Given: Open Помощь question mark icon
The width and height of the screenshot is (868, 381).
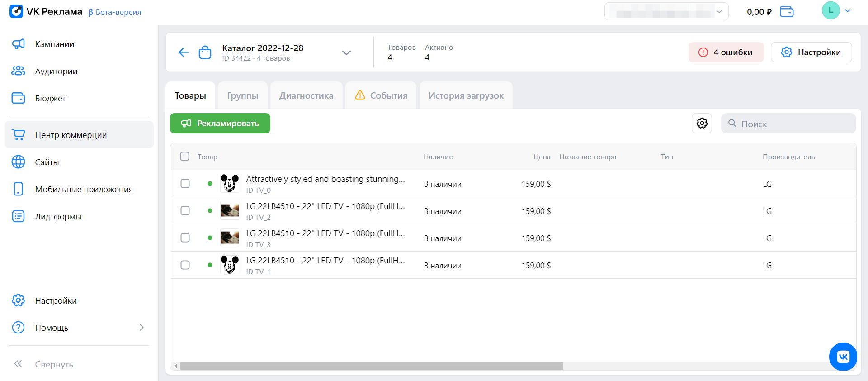Looking at the screenshot, I should pyautogui.click(x=18, y=328).
